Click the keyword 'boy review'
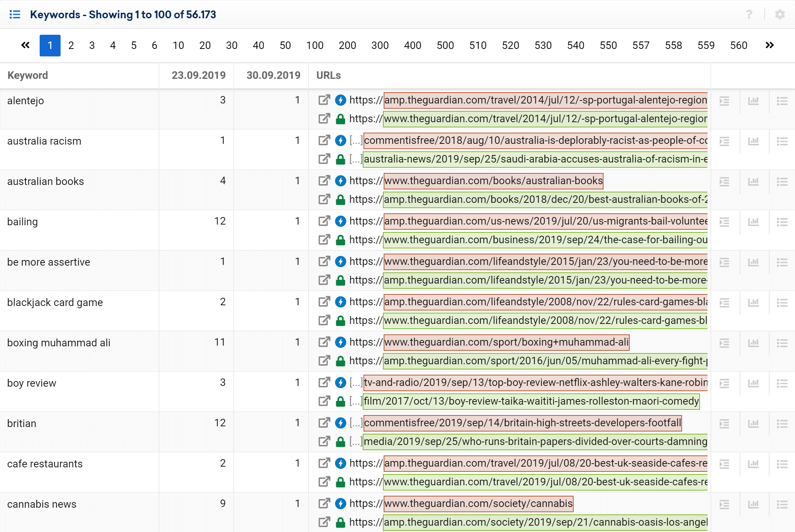This screenshot has height=532, width=795. coord(32,383)
